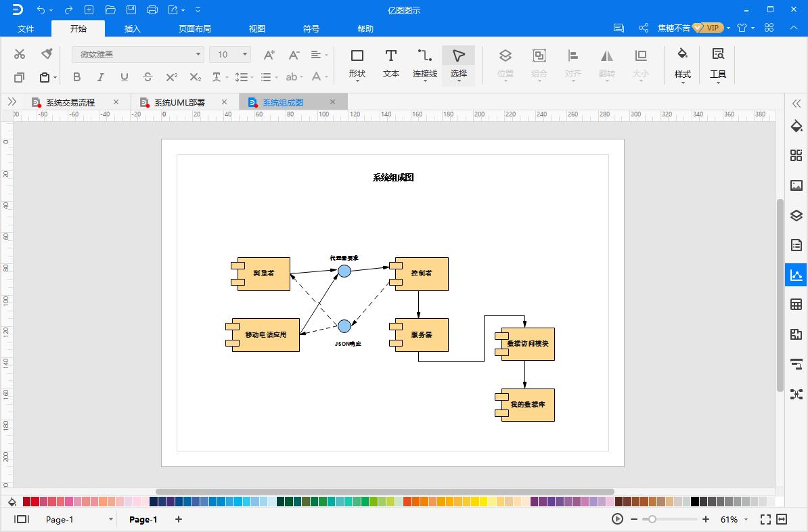
Task: Switch to the 系统交易流程 document tab
Action: [x=70, y=102]
